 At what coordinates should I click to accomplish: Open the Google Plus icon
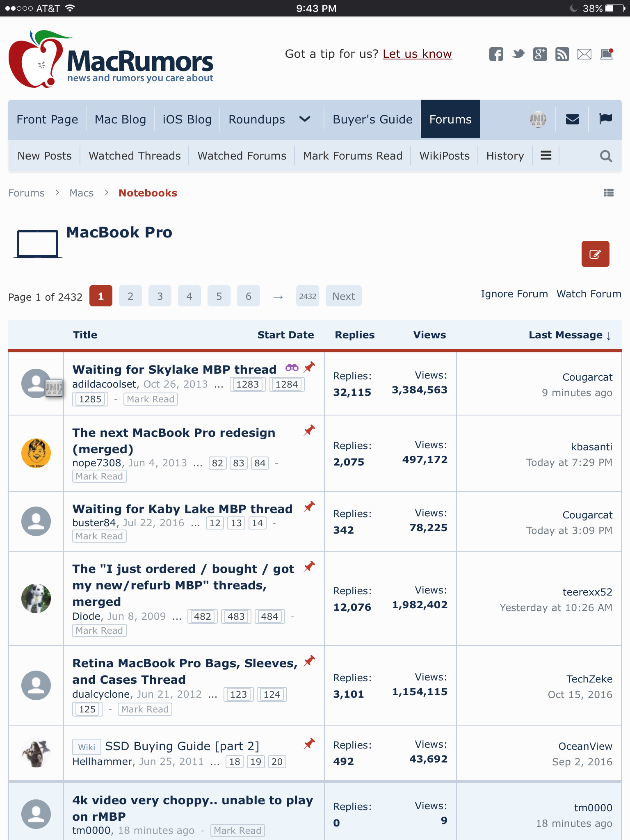pyautogui.click(x=540, y=54)
